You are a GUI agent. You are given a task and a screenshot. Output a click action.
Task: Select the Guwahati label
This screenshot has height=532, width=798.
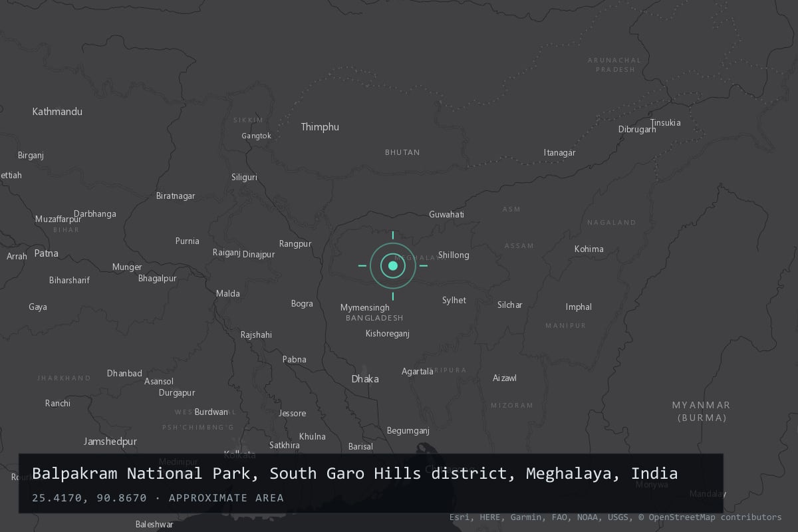(446, 214)
